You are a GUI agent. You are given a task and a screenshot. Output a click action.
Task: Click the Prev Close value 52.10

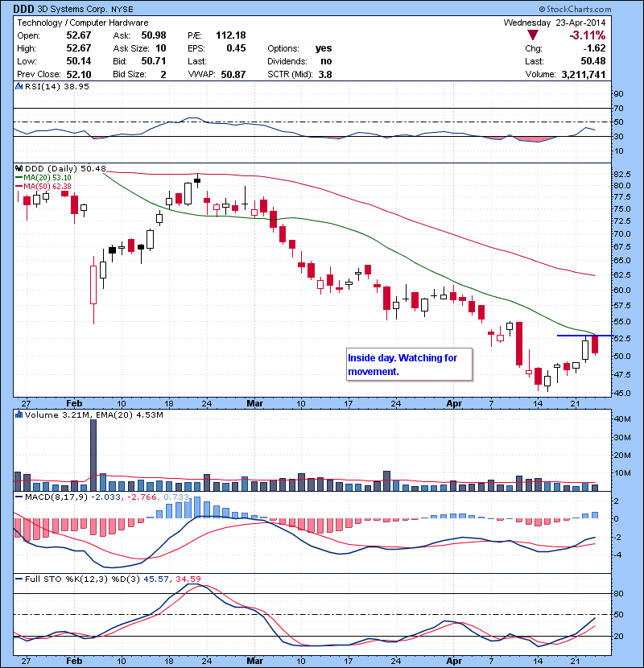coord(78,75)
